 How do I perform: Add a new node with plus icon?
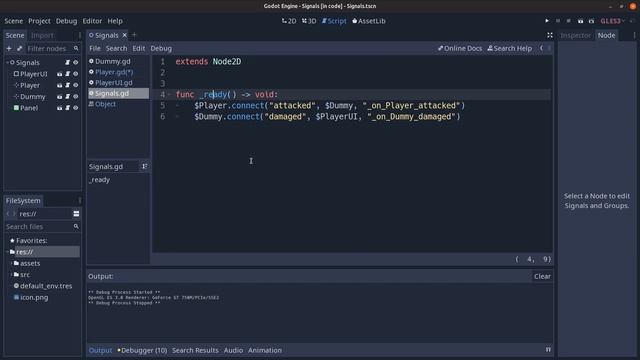(9, 49)
